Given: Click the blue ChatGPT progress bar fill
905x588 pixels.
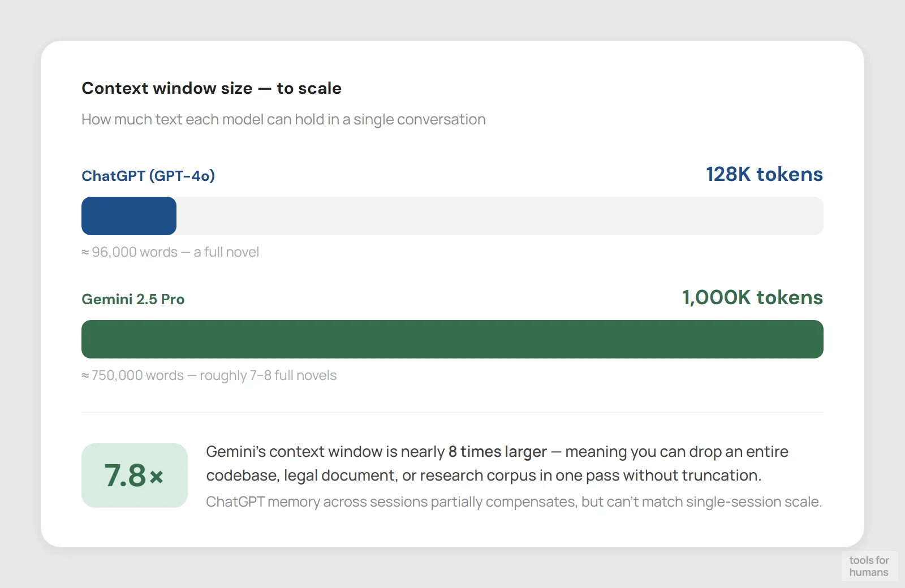Looking at the screenshot, I should [129, 216].
